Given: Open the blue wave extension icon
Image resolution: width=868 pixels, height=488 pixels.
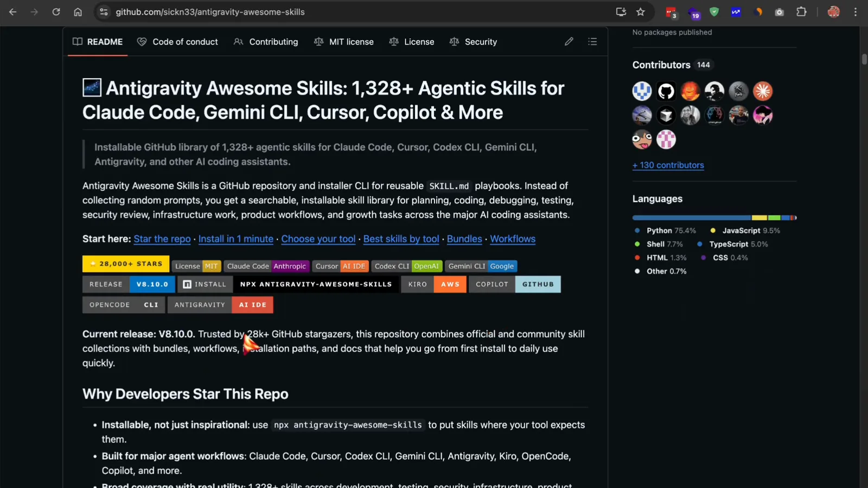Looking at the screenshot, I should tap(736, 12).
